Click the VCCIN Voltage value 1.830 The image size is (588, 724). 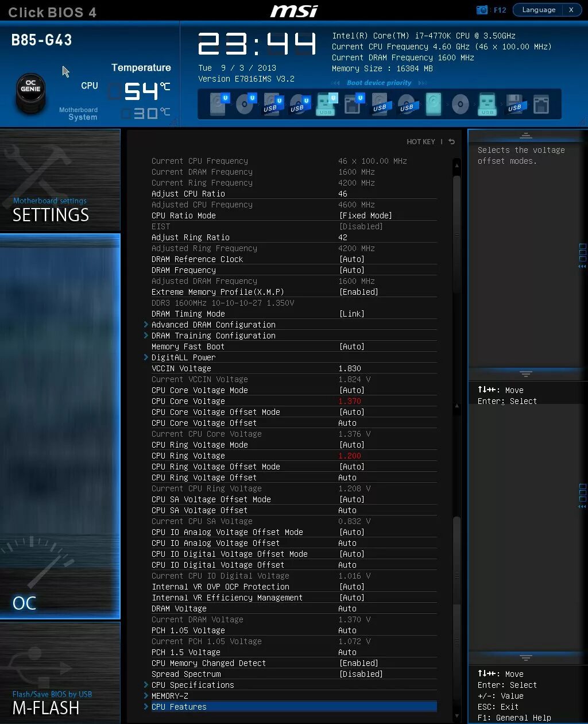click(x=350, y=368)
